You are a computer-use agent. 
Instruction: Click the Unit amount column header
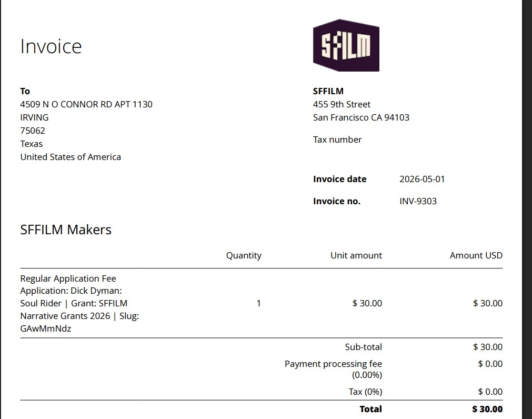356,255
